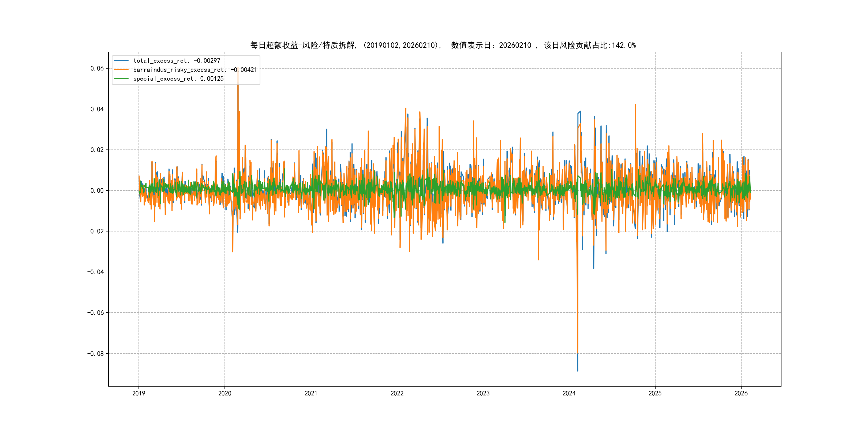The image size is (868, 434).
Task: Select the special_excess_ret legend label
Action: coord(178,78)
